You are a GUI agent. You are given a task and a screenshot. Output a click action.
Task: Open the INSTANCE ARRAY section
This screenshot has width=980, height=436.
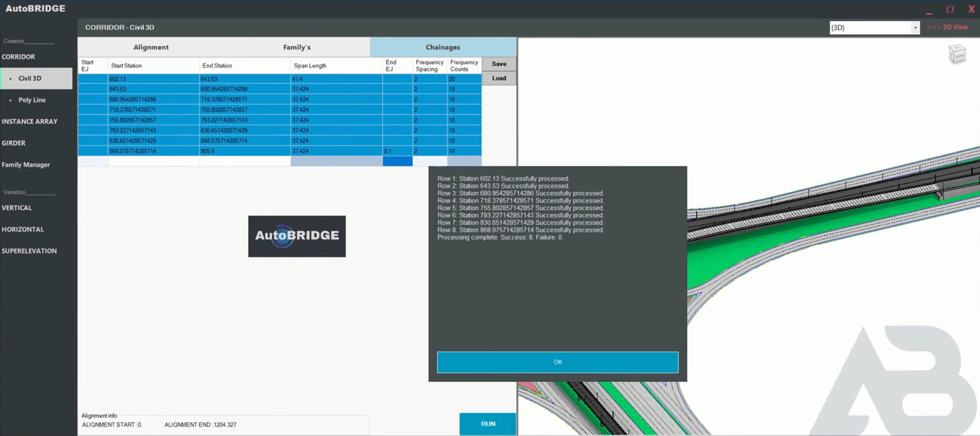30,121
